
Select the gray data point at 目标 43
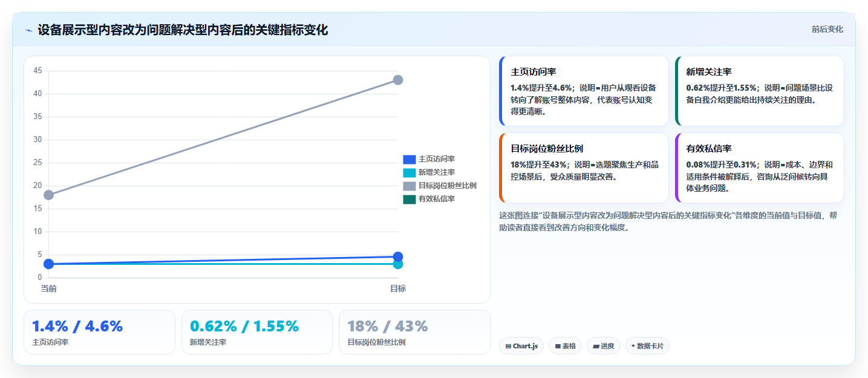point(398,80)
